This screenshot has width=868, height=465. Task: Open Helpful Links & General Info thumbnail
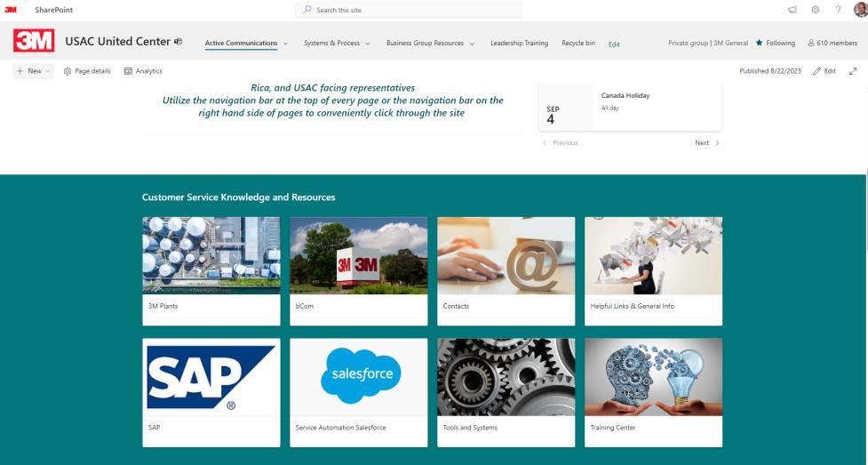[x=653, y=255]
